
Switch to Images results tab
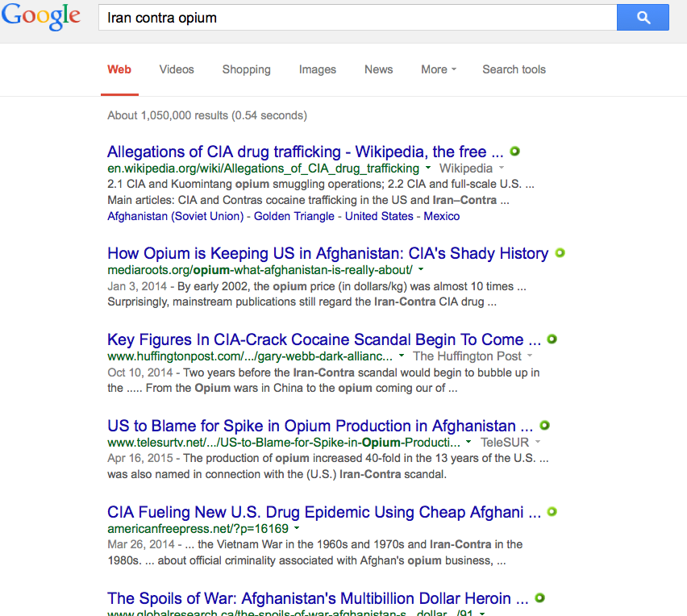pos(317,69)
